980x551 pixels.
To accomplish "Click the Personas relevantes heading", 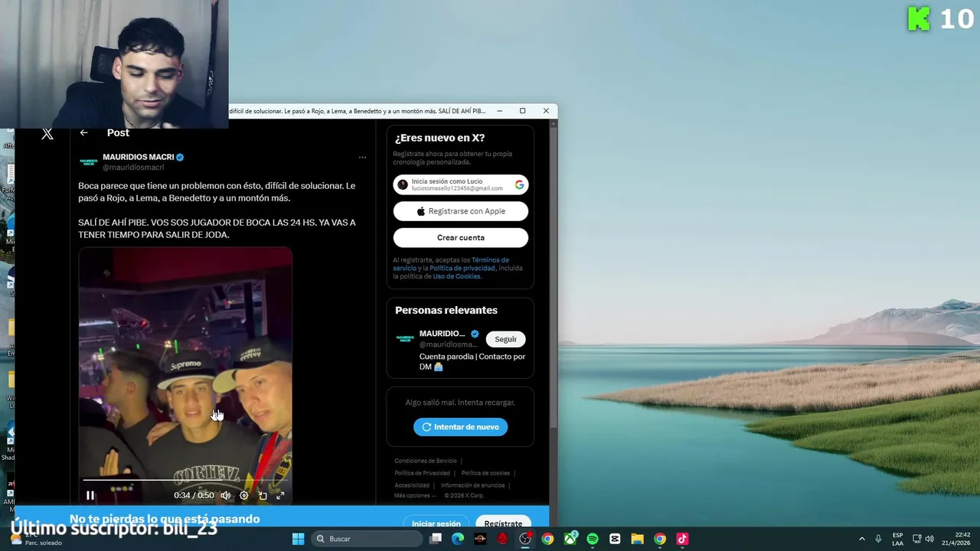I will (x=446, y=310).
